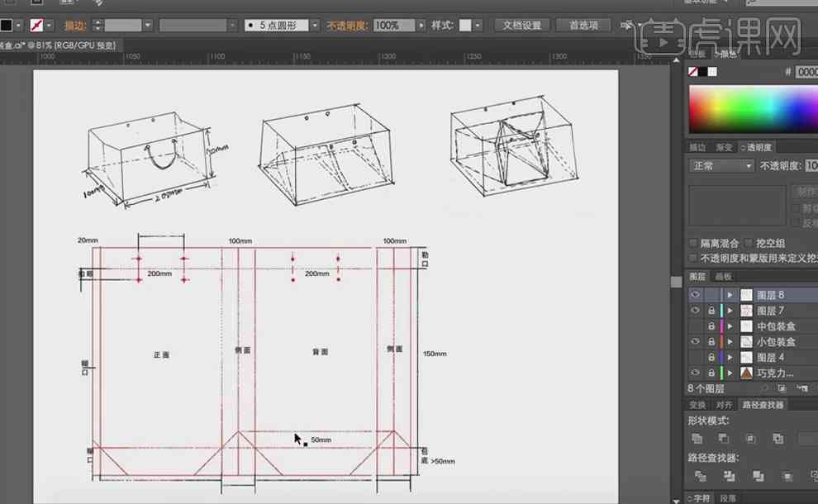The height and width of the screenshot is (504, 818).
Task: Toggle the 隔离混合 checkbox
Action: point(692,243)
